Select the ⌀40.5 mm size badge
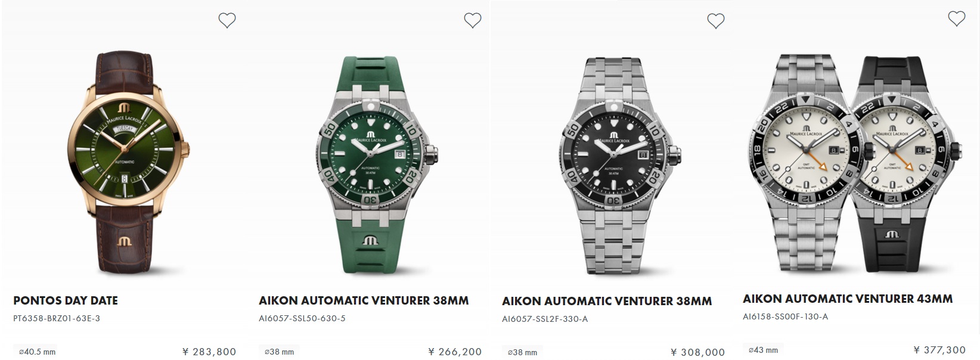This screenshot has width=980, height=360. click(37, 352)
